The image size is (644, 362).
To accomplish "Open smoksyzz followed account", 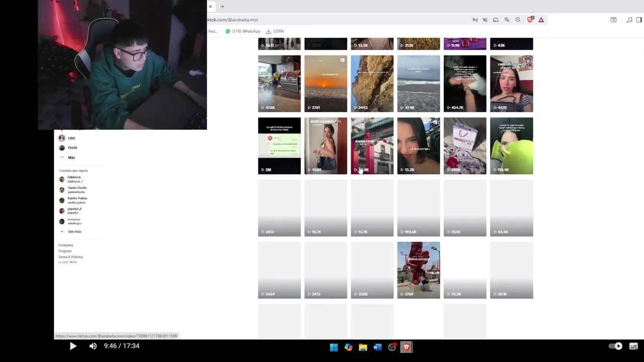I will click(x=70, y=221).
